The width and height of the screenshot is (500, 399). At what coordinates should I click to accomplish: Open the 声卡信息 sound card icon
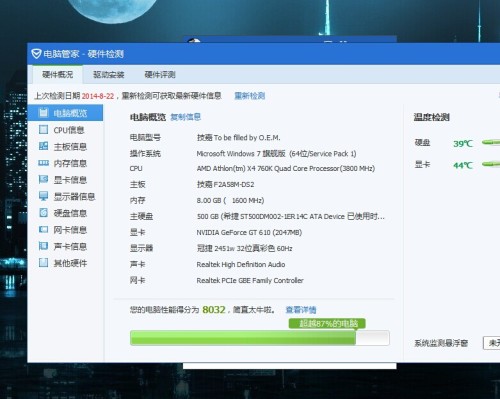click(43, 246)
